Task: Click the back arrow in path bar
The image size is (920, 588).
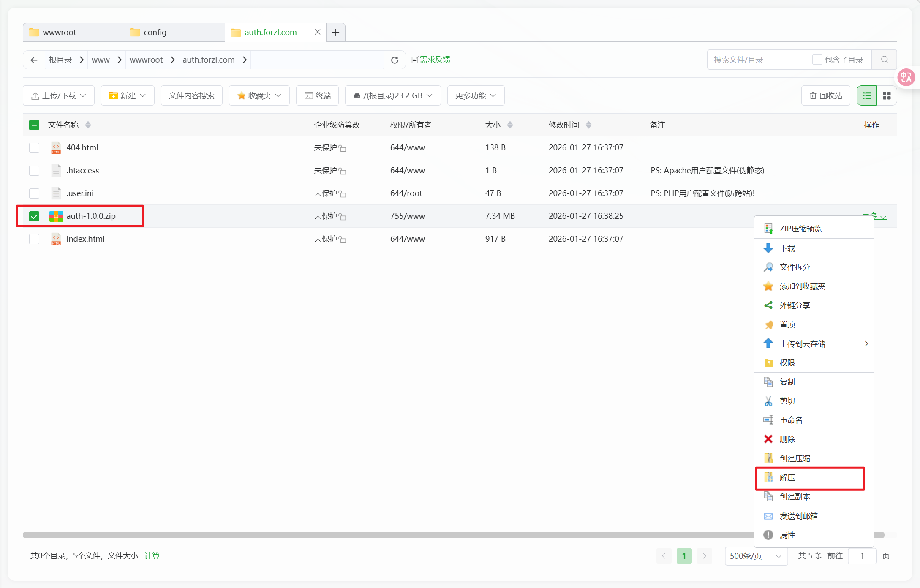Action: (34, 60)
